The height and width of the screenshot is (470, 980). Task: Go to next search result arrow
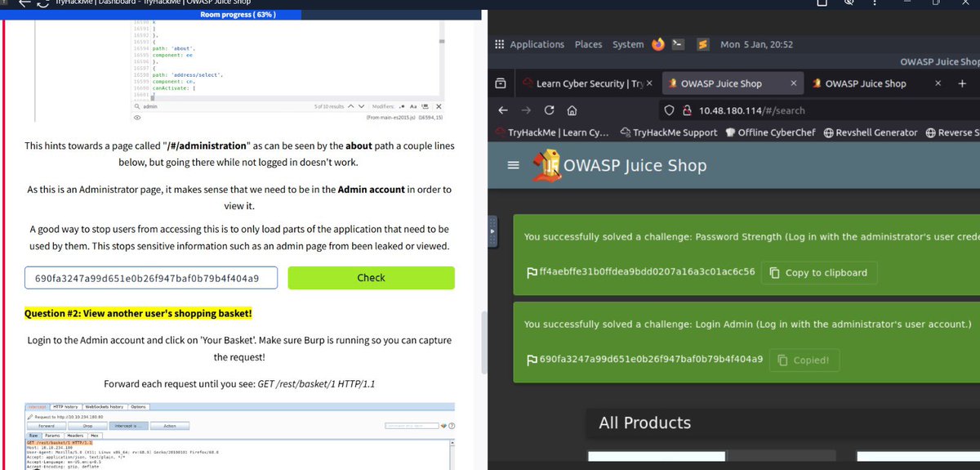[x=362, y=106]
